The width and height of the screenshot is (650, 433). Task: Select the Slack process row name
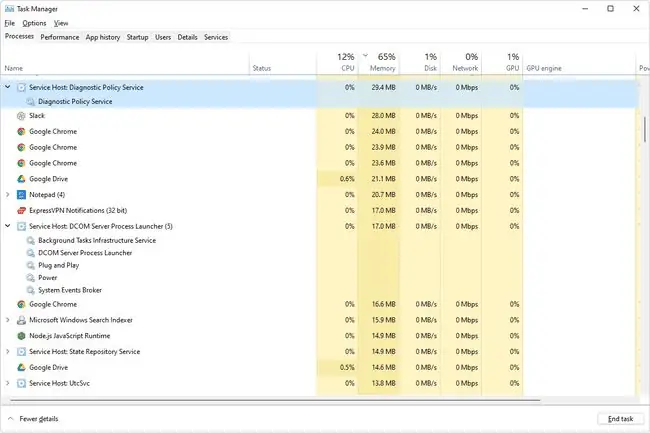pos(37,116)
